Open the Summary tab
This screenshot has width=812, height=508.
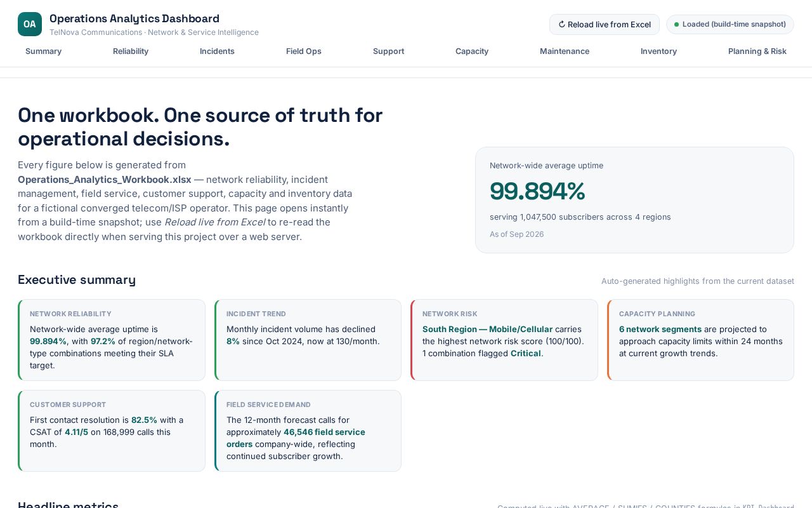point(43,51)
